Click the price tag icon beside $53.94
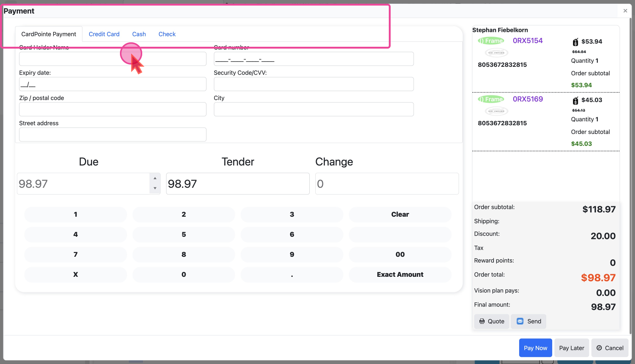635x364 pixels. 575,42
